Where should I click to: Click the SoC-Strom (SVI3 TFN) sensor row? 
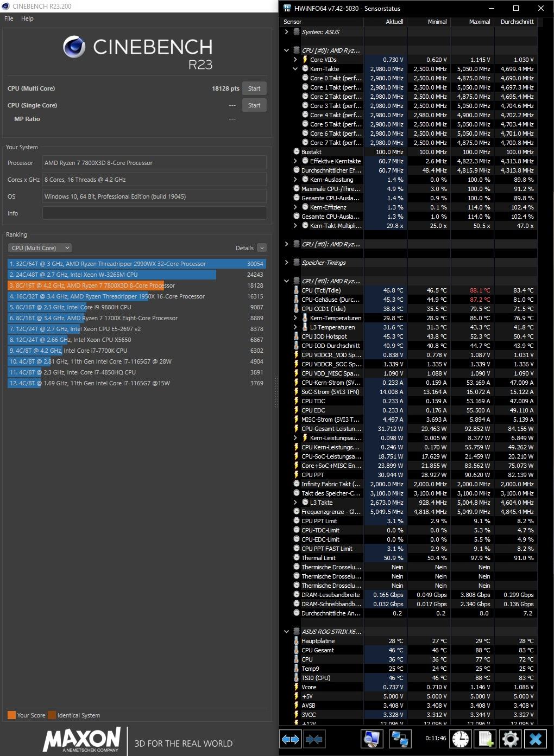click(409, 392)
